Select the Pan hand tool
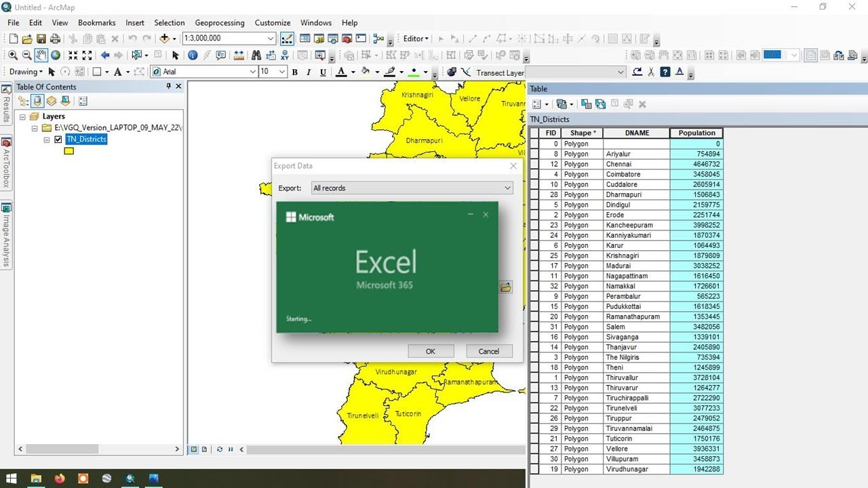 point(41,55)
